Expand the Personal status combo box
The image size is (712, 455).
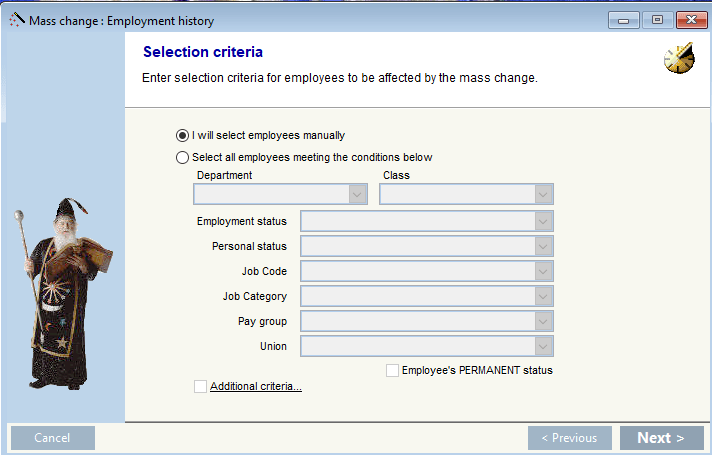[x=543, y=246]
